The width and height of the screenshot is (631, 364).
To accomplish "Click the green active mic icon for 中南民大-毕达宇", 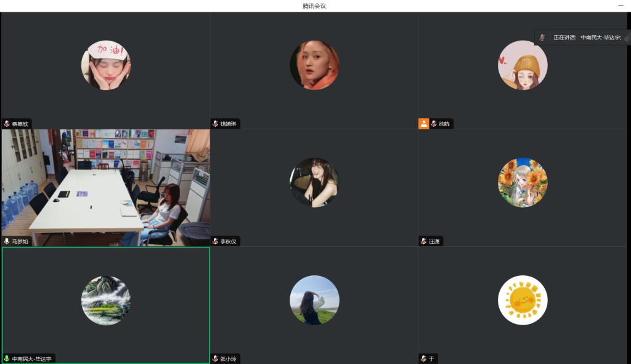I will (x=7, y=358).
